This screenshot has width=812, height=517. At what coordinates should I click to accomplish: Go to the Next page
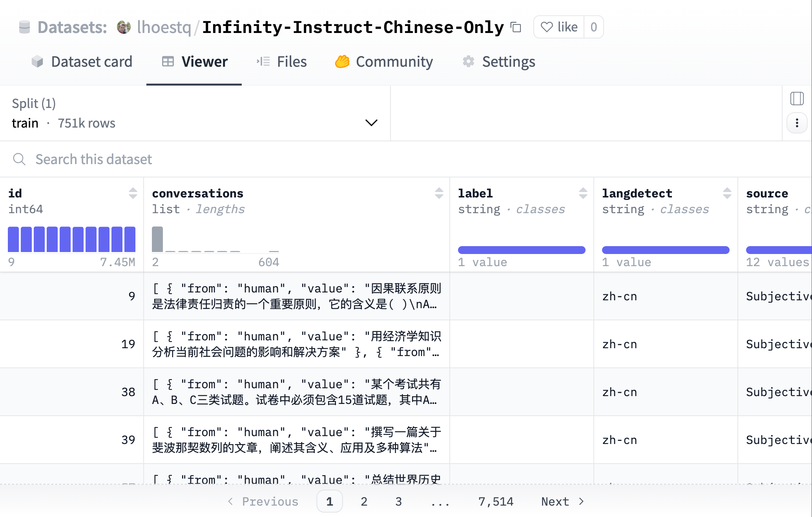coord(562,501)
